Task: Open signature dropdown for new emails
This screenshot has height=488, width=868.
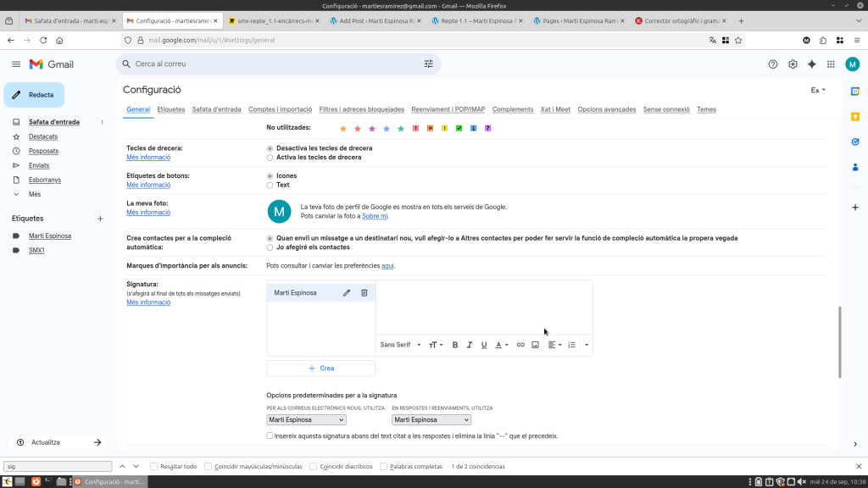Action: tap(306, 419)
